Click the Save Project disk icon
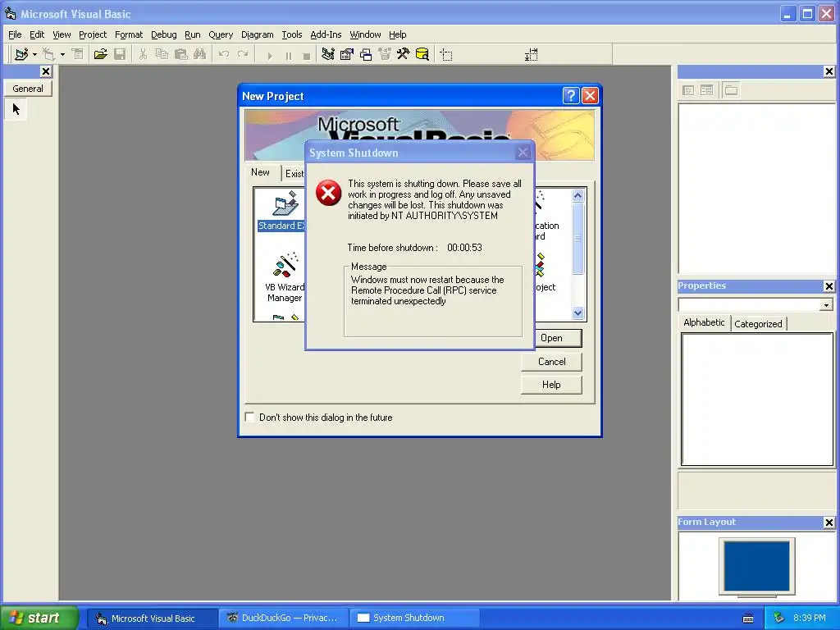The image size is (840, 630). pos(120,54)
